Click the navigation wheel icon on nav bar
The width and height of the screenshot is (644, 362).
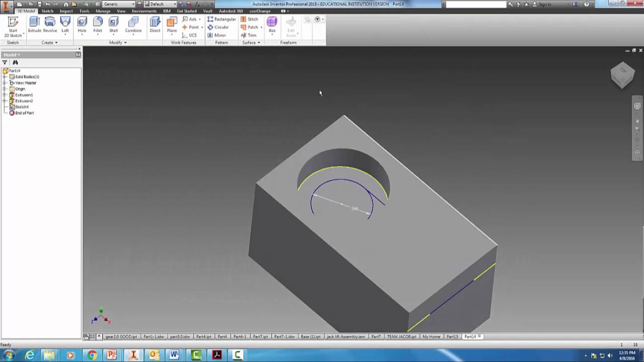pos(637,106)
